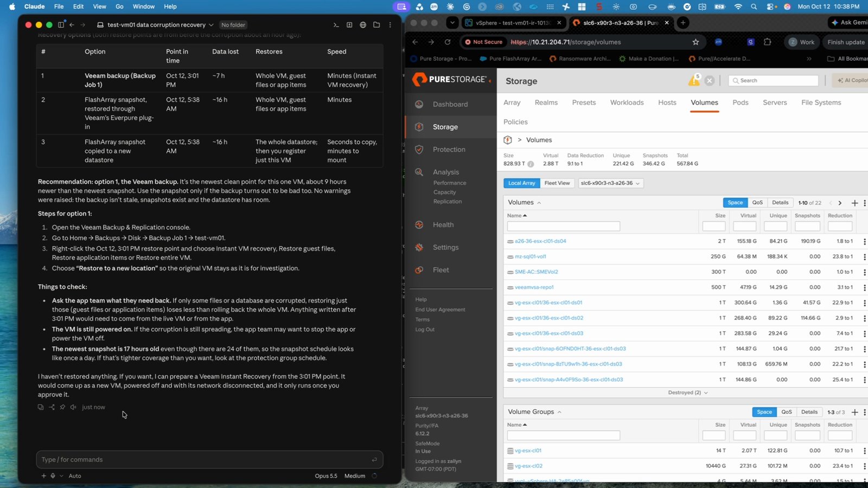This screenshot has height=488, width=868.
Task: Reload the Pure Storage browser page
Action: tap(448, 42)
